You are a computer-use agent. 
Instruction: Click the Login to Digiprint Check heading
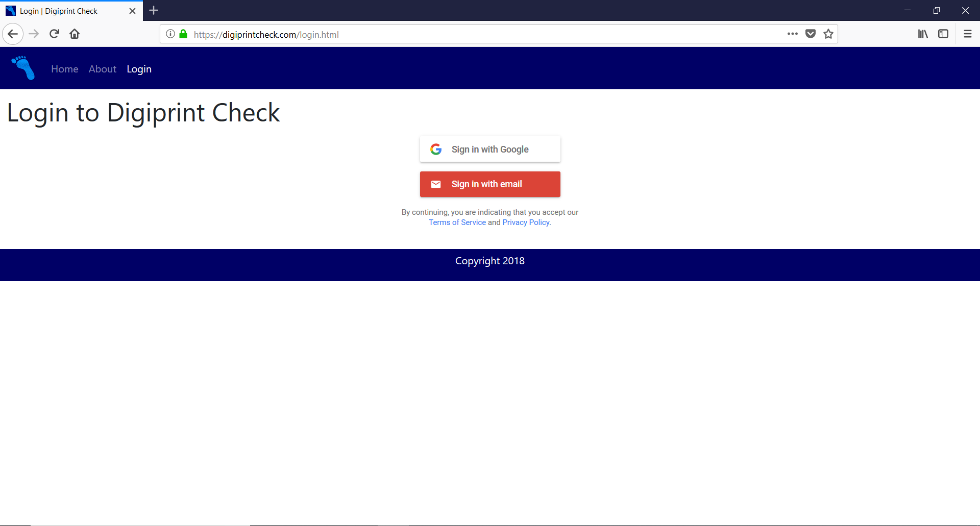(x=143, y=113)
